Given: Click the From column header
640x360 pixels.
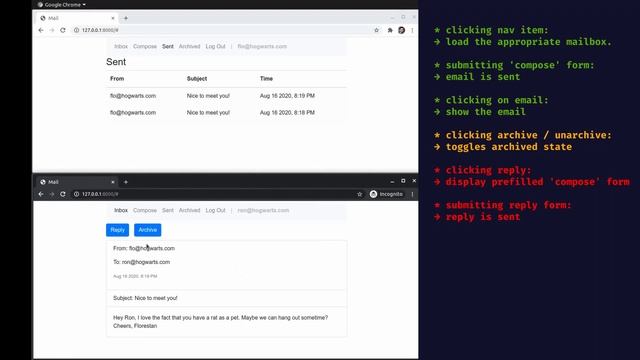Looking at the screenshot, I should point(117,78).
